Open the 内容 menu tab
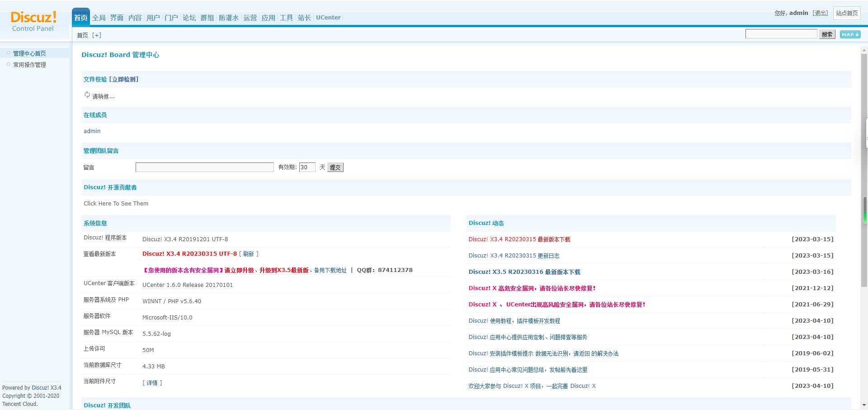This screenshot has height=410, width=868. click(135, 18)
